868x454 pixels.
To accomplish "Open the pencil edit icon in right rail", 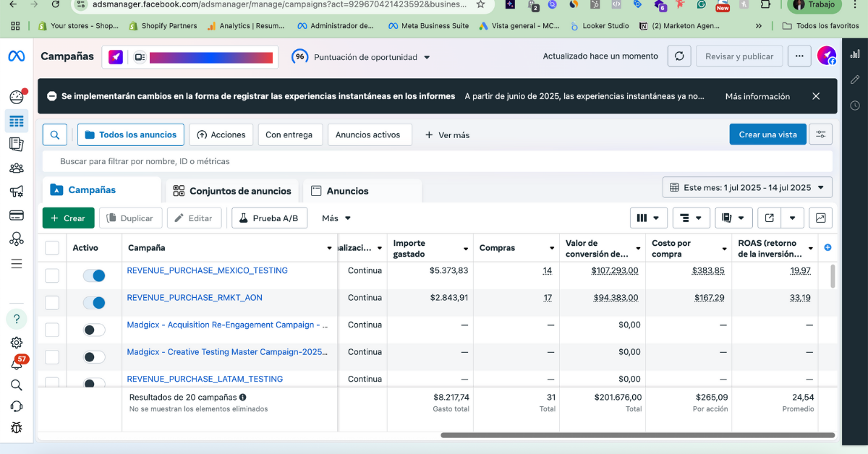I will coord(855,80).
